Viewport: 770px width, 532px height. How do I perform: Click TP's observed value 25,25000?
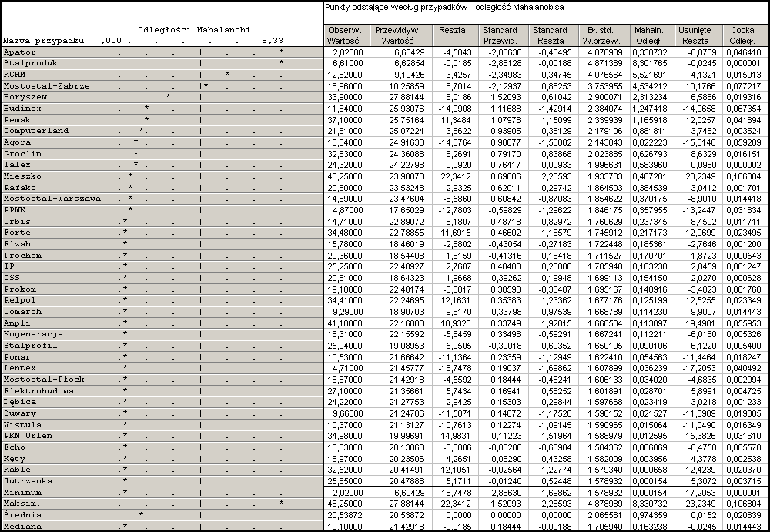click(344, 266)
